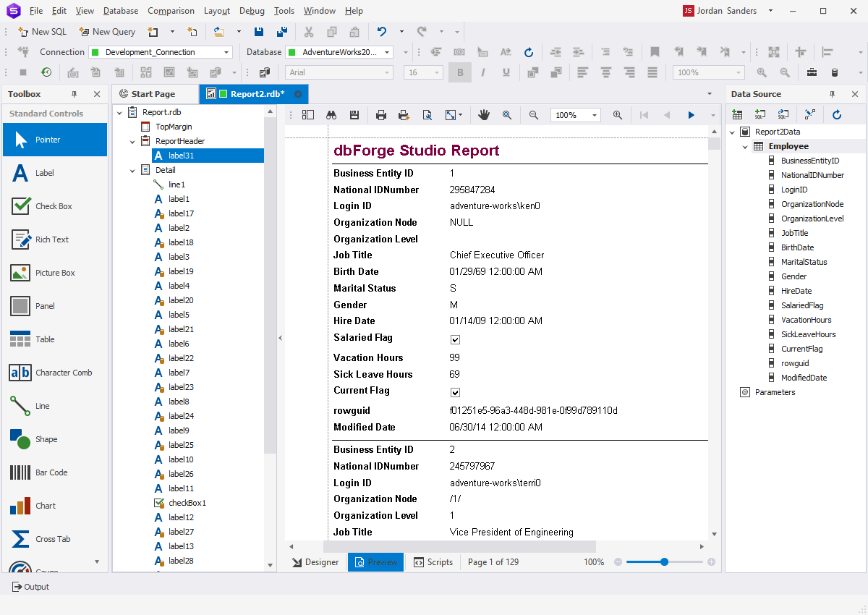Open the Comparison menu
Screen dimensions: 868x615
coord(171,10)
